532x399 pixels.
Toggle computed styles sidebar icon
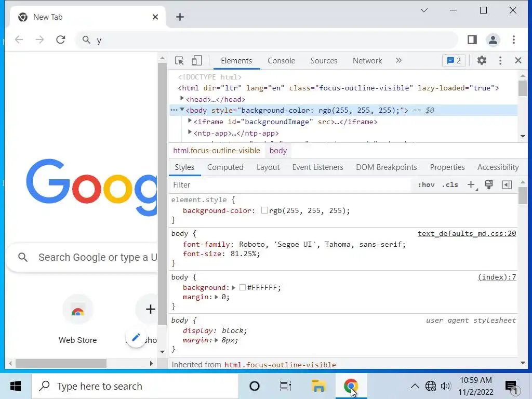(x=507, y=184)
